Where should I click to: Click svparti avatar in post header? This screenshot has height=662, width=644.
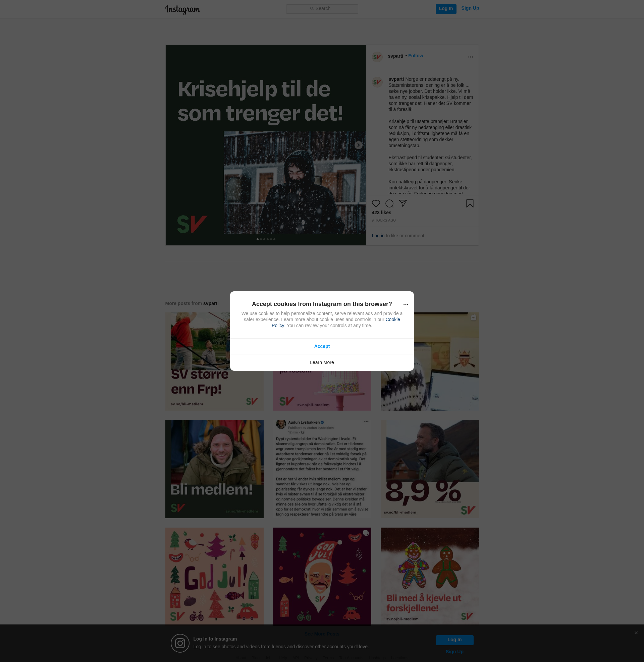coord(377,57)
